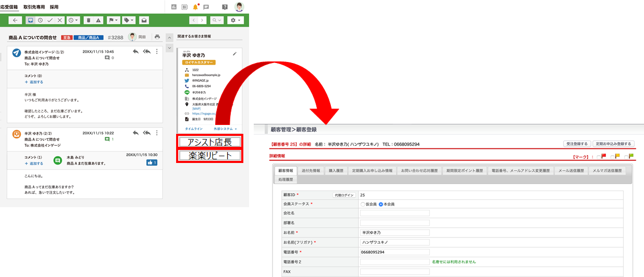The image size is (644, 277).
Task: Click the 会社名 input field
Action: coord(394,213)
